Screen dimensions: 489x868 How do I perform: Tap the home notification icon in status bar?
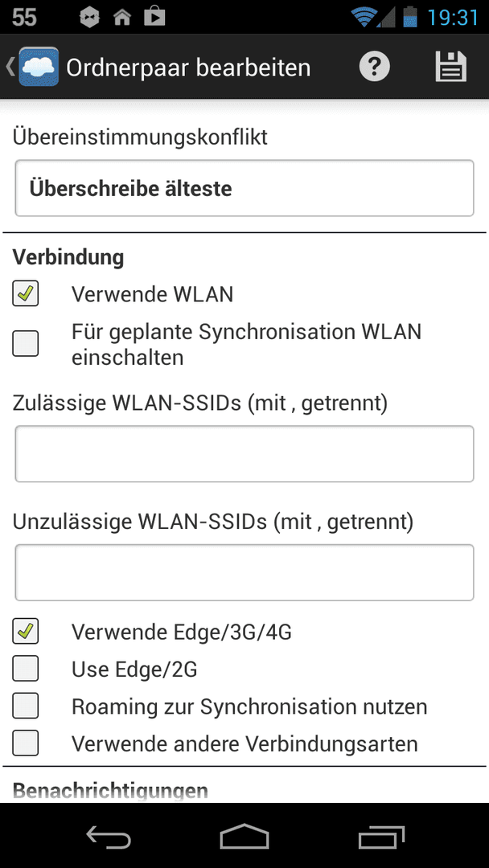tap(121, 17)
